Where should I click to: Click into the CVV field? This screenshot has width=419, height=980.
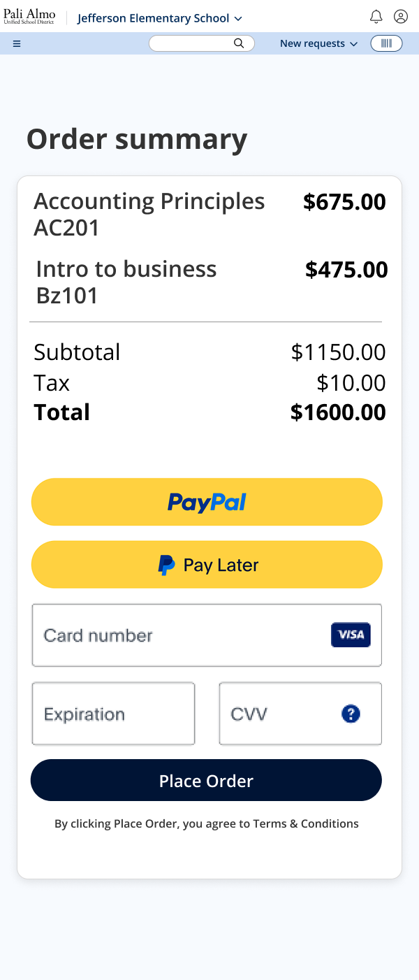click(x=279, y=714)
